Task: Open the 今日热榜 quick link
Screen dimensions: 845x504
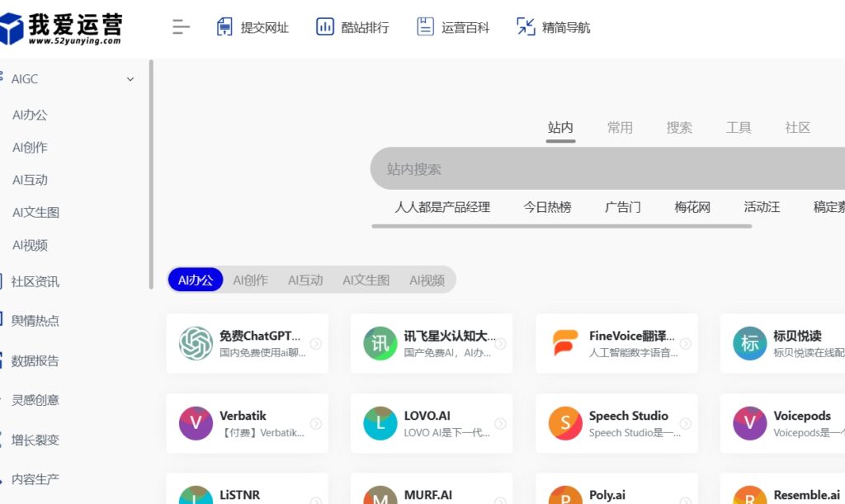Action: pos(548,207)
